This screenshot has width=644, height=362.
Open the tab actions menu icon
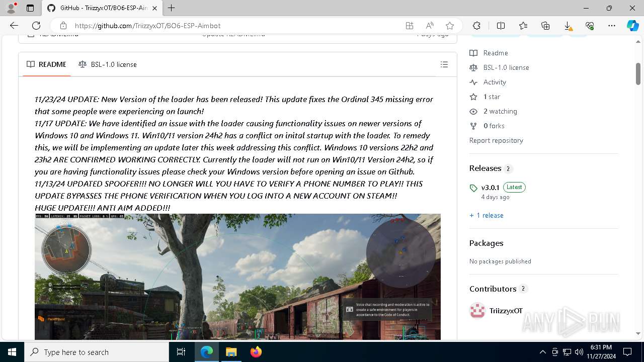tap(30, 8)
